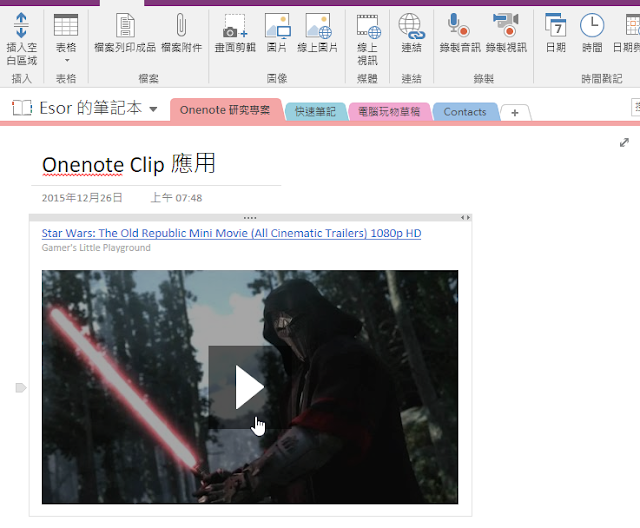Image resolution: width=640 pixels, height=528 pixels.
Task: Play the embedded Star Wars video
Action: pos(249,387)
